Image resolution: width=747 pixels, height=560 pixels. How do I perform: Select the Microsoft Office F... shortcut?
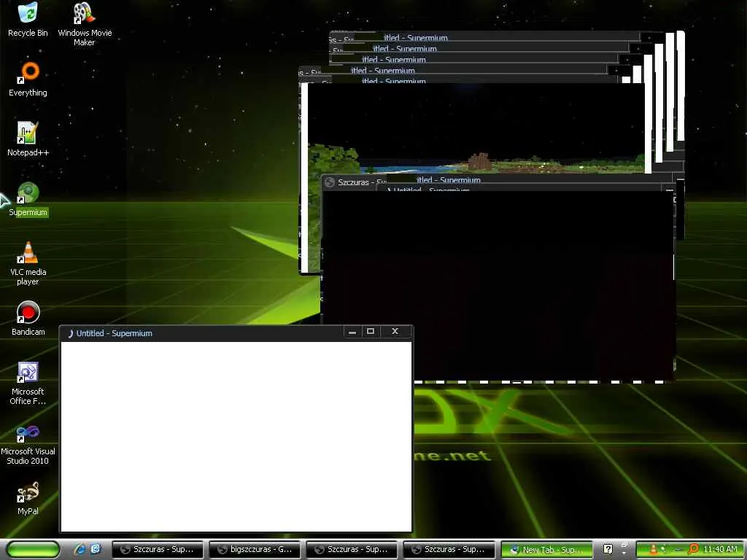[x=28, y=384]
